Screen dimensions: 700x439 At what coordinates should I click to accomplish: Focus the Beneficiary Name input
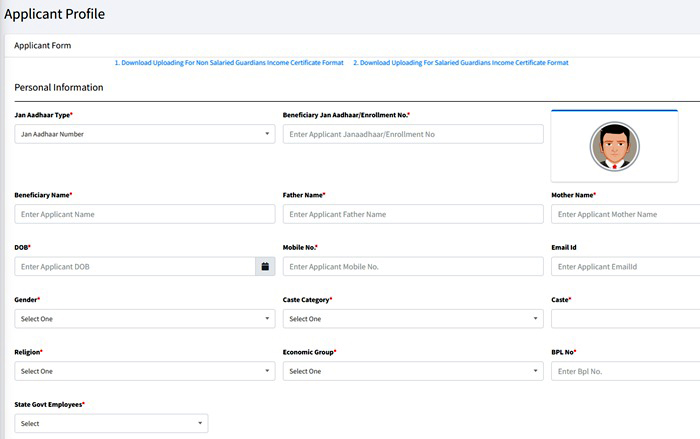(x=145, y=214)
